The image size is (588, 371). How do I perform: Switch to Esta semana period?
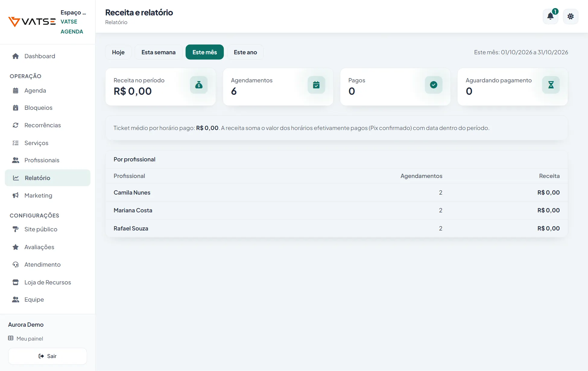coord(159,52)
